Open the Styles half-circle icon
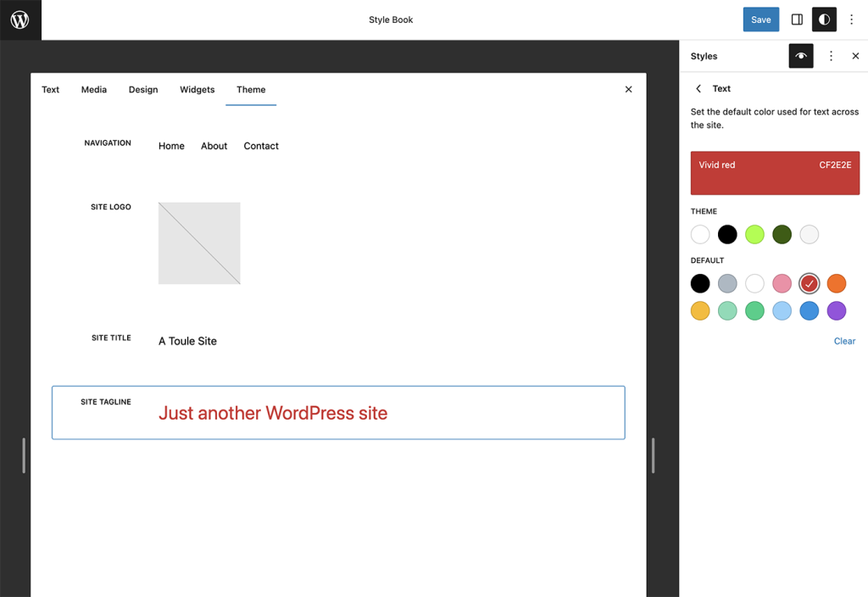Image resolution: width=868 pixels, height=597 pixels. [823, 20]
